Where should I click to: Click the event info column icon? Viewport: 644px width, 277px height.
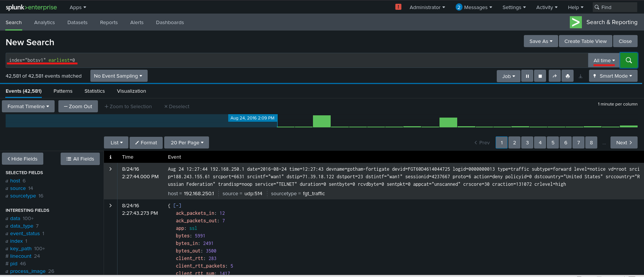[110, 157]
